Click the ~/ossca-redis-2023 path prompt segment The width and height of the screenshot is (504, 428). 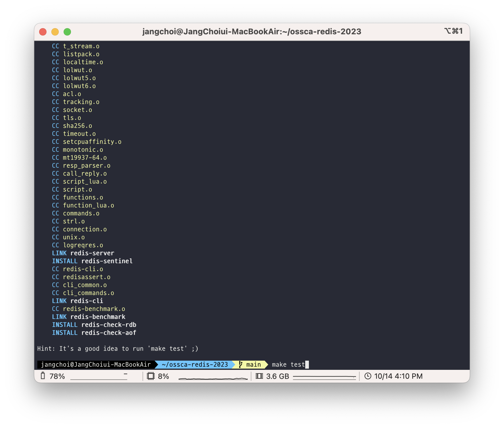coord(195,364)
